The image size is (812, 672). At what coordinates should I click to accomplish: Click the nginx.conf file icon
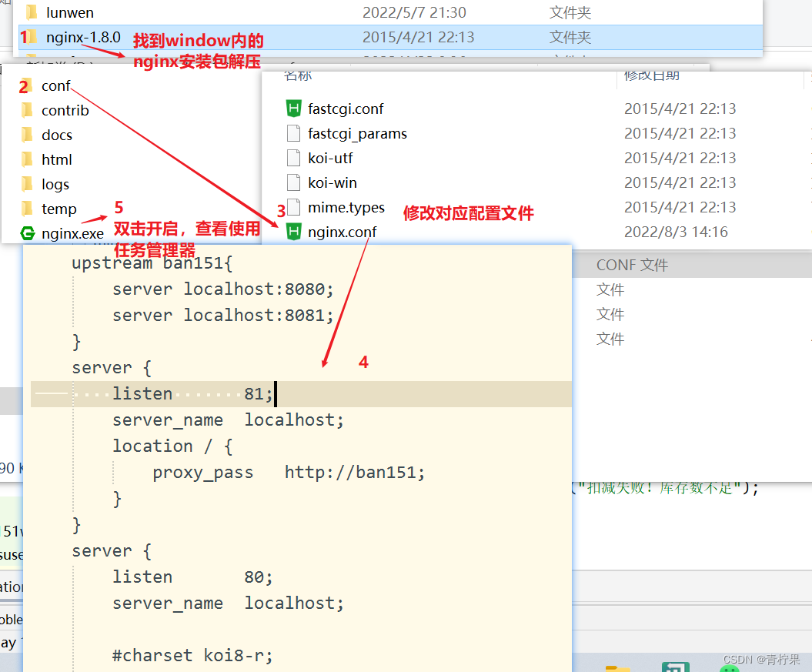pos(293,232)
